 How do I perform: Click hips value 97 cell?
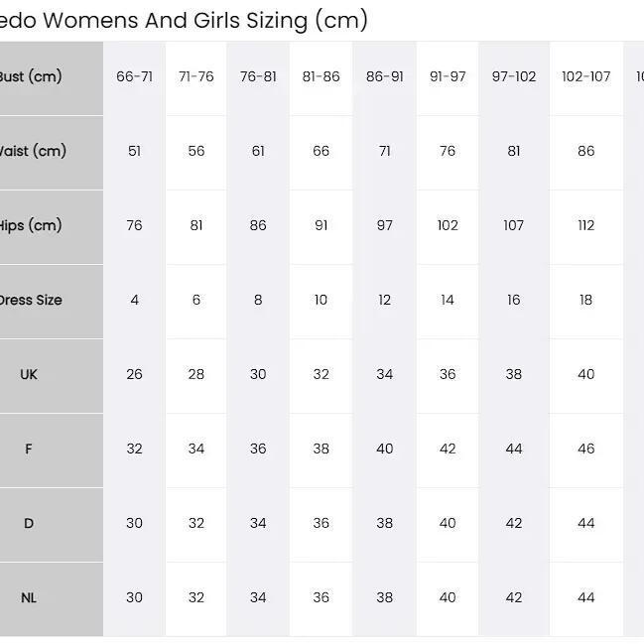(384, 227)
